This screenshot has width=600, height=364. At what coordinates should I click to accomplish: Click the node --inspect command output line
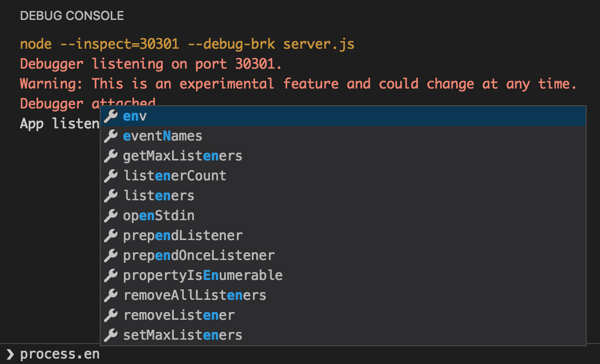187,44
